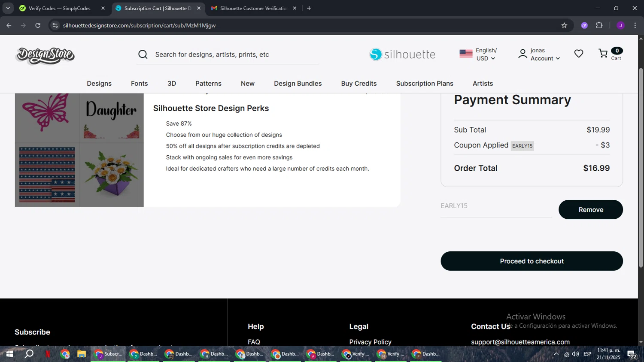Open the New menu item
The width and height of the screenshot is (644, 362).
coord(248,83)
